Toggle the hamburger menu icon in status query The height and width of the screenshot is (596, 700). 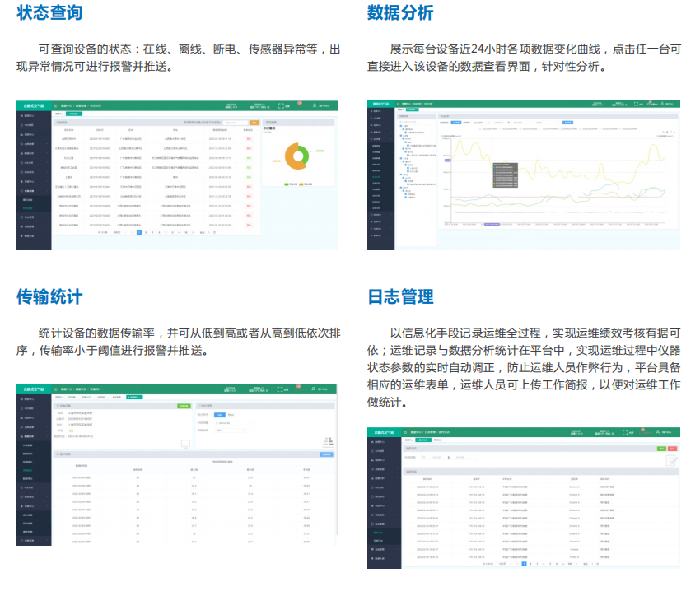57,105
